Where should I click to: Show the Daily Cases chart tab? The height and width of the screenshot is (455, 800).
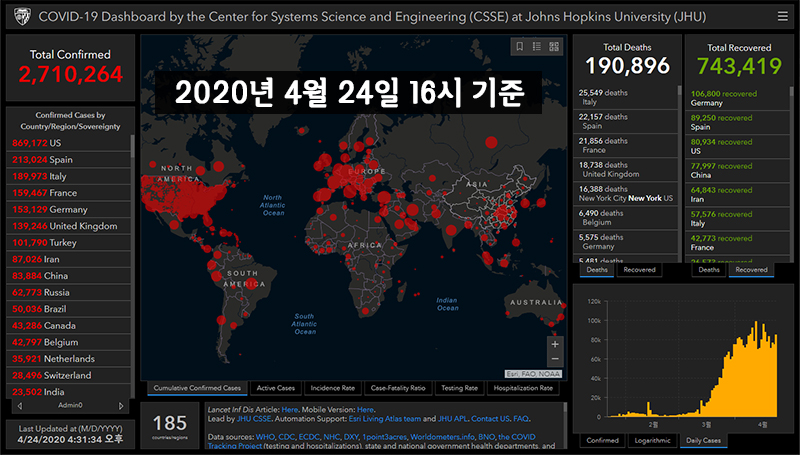click(x=704, y=441)
